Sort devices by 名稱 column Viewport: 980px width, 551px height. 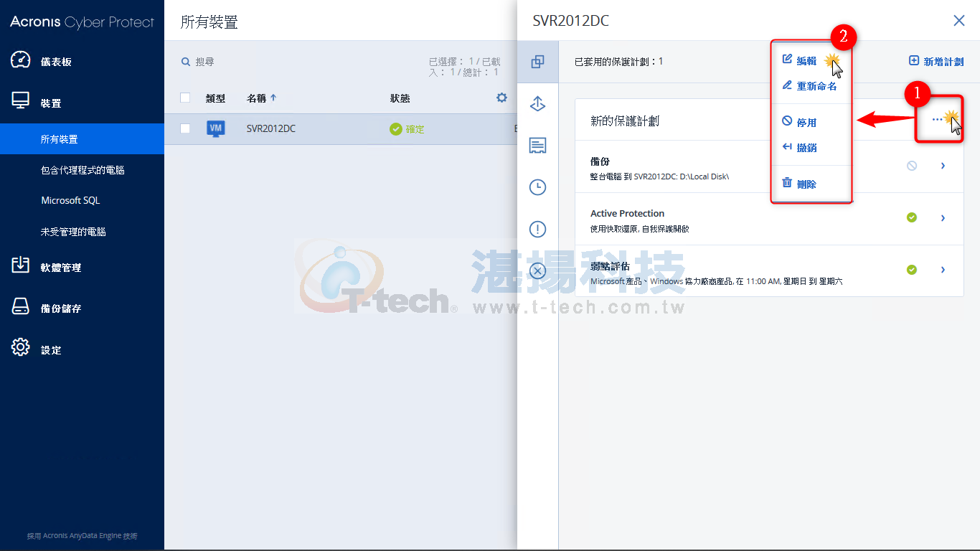coord(262,98)
